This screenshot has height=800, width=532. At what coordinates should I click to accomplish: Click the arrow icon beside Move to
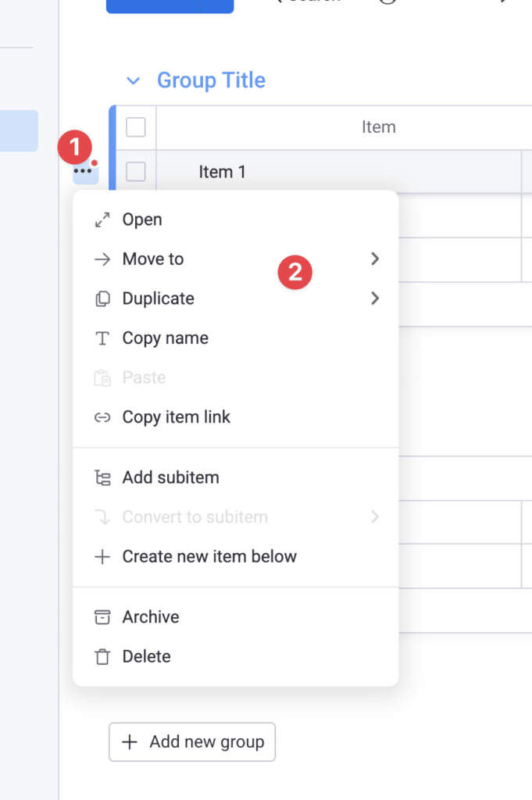pos(102,259)
